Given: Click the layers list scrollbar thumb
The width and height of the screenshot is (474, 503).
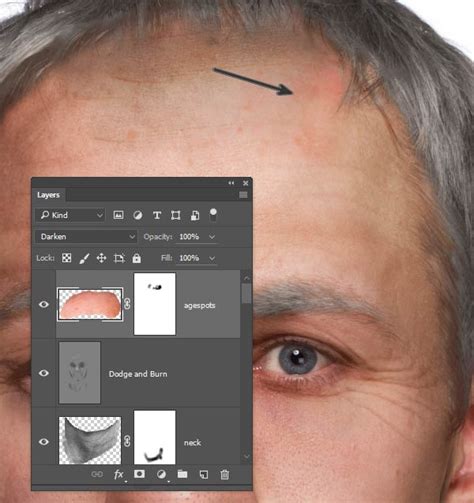Looking at the screenshot, I should pos(246,293).
